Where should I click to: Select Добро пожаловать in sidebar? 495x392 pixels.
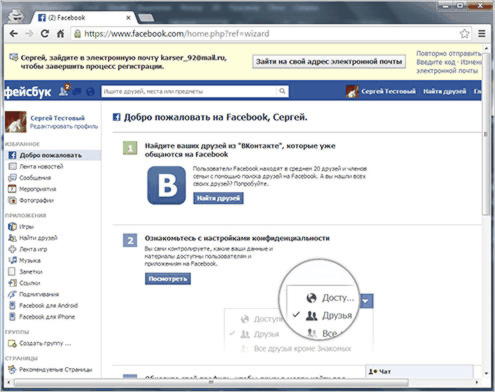point(53,155)
